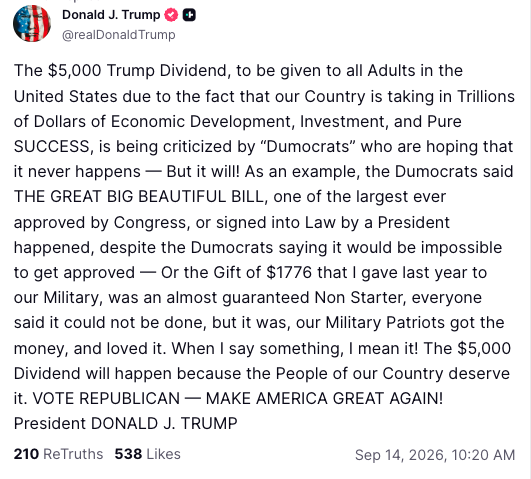Viewport: 531px width, 479px height.
Task: View the 210 ReTruths list
Action: click(x=58, y=454)
